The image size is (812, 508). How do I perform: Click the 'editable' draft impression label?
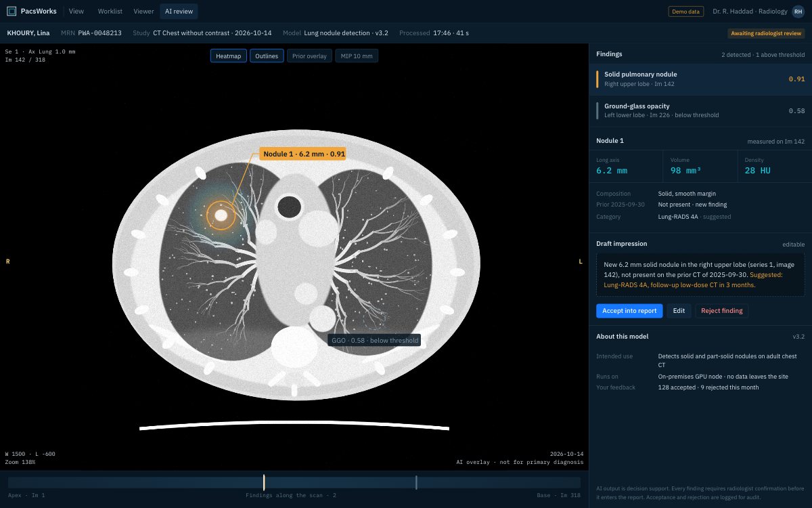click(794, 244)
